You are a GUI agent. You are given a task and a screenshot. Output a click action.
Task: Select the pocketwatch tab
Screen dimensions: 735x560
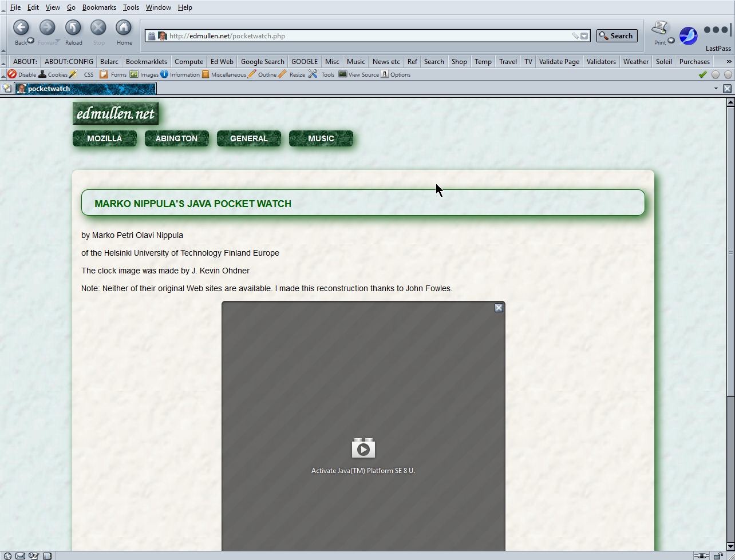[x=86, y=89]
